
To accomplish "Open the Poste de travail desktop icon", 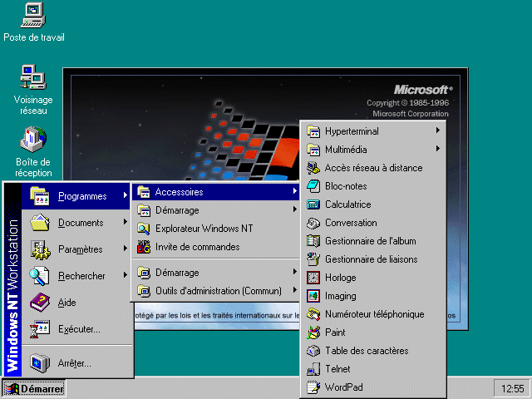I will (x=33, y=15).
